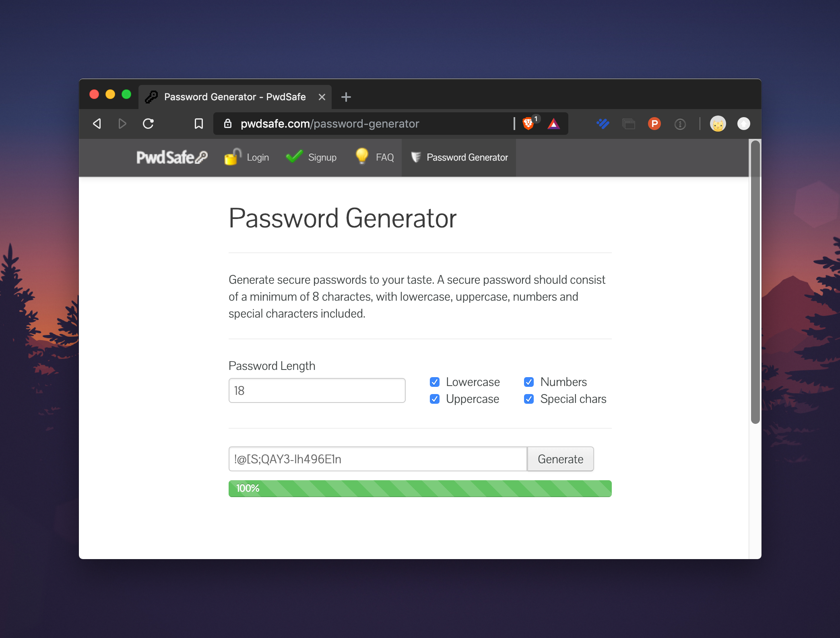This screenshot has width=840, height=638.
Task: Bookmark this page with the bookmark icon
Action: [198, 124]
